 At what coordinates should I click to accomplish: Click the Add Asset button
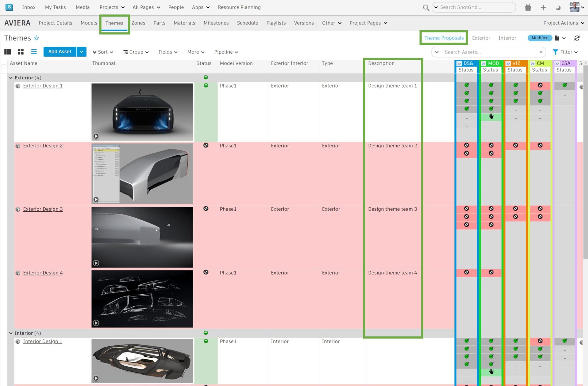coord(60,52)
